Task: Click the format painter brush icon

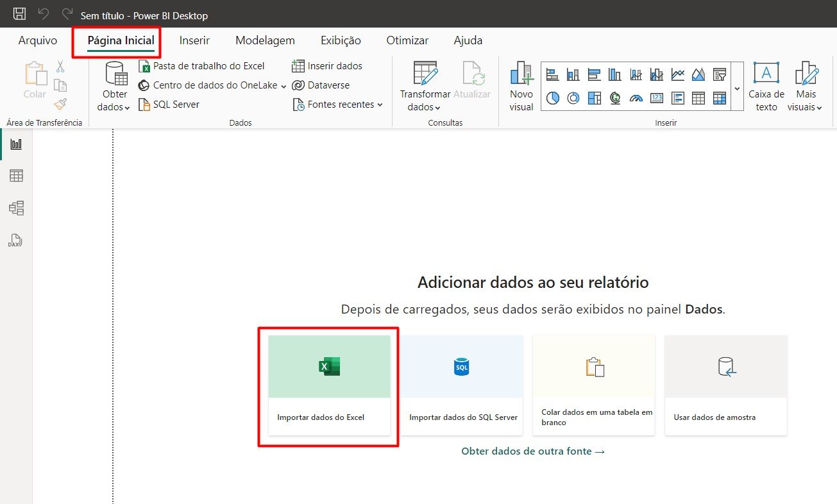Action: [x=60, y=105]
